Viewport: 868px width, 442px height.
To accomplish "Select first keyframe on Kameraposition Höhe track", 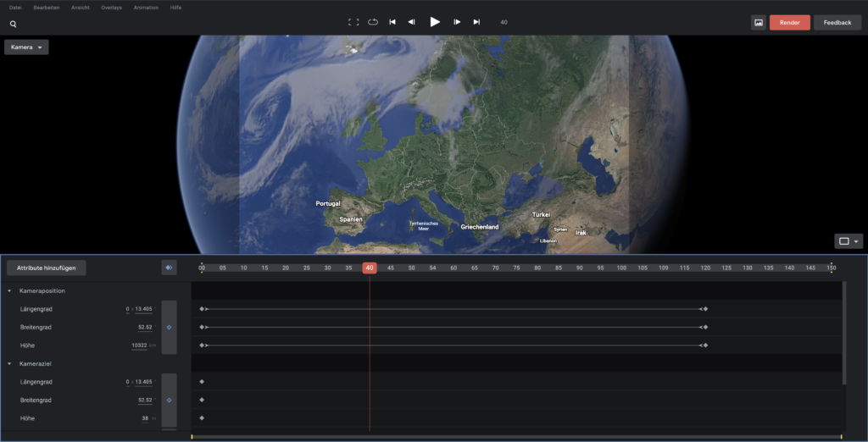I will coord(202,345).
